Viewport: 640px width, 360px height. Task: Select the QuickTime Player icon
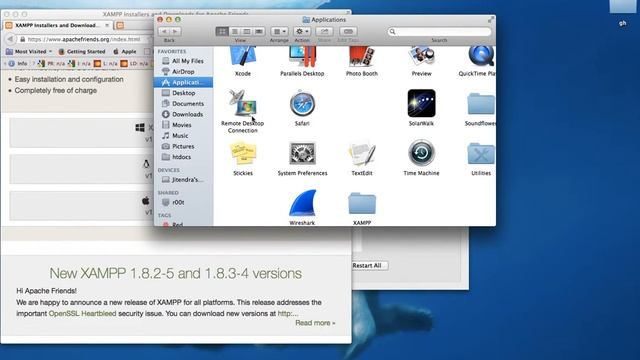[x=482, y=56]
